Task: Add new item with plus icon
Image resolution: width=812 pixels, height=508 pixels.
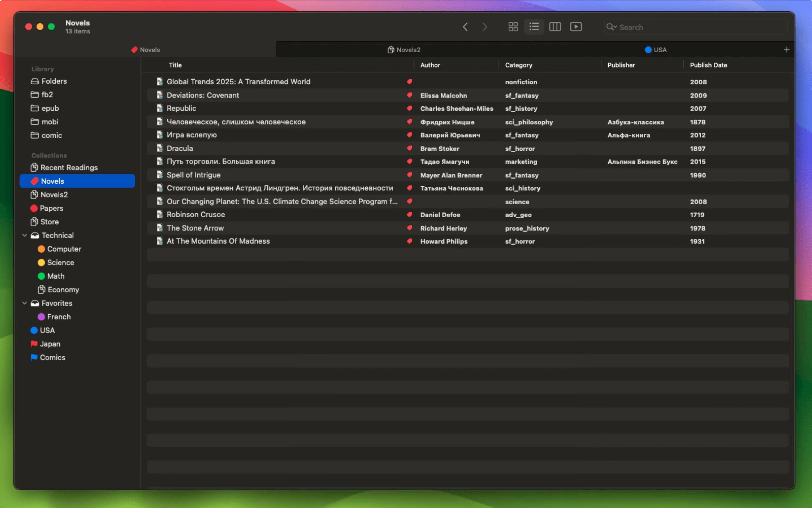Action: click(x=786, y=49)
